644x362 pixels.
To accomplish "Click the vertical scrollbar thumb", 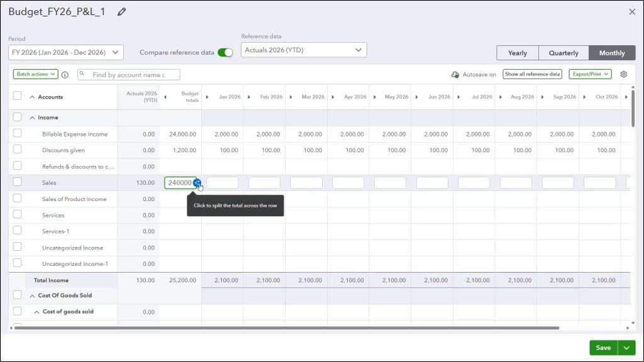I will [633, 108].
